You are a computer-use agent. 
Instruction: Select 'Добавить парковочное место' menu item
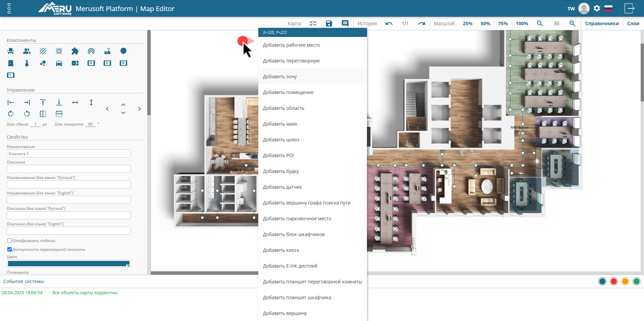tap(297, 219)
